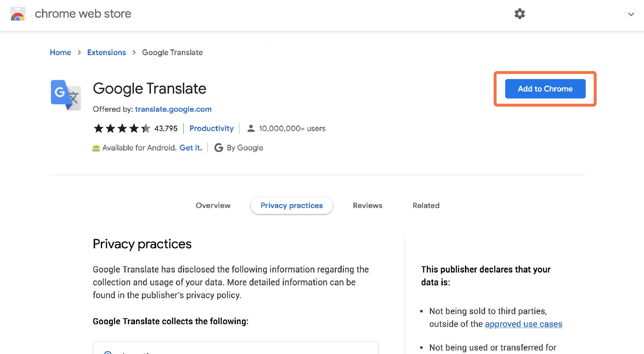Viewport: 644px width, 354px height.
Task: Click the Chrome Web Store rainbow logo
Action: pos(18,14)
